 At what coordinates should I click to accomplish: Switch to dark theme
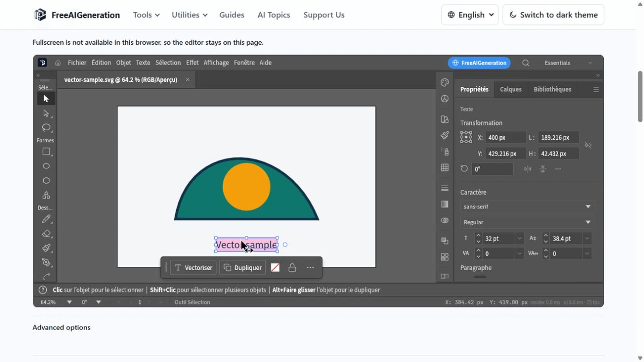tap(553, 15)
